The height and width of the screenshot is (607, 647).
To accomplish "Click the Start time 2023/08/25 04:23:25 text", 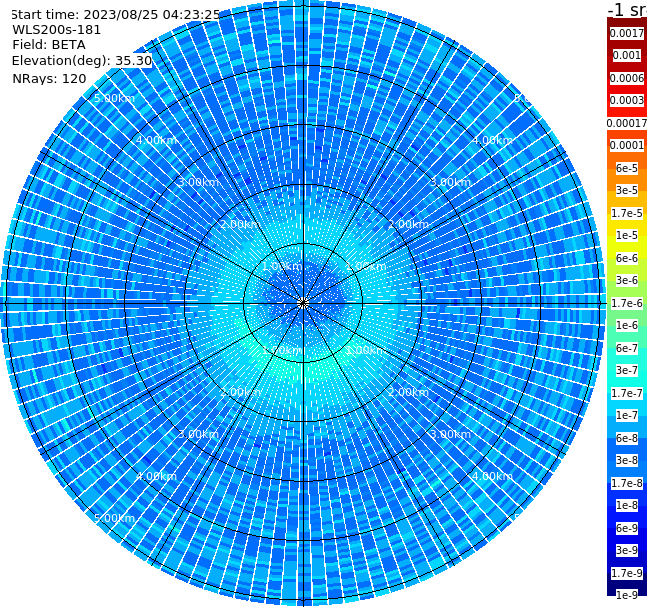I will click(115, 14).
